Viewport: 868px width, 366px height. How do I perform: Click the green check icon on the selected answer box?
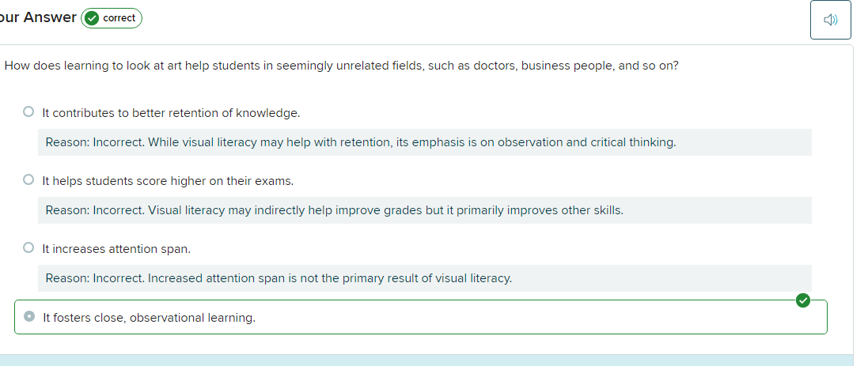(x=803, y=300)
